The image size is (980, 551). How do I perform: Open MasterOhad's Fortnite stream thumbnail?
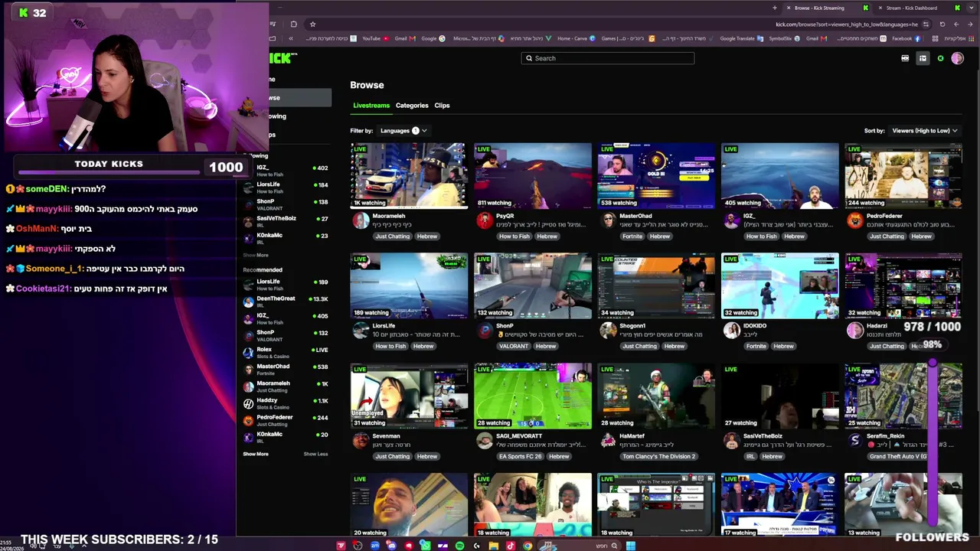(656, 175)
